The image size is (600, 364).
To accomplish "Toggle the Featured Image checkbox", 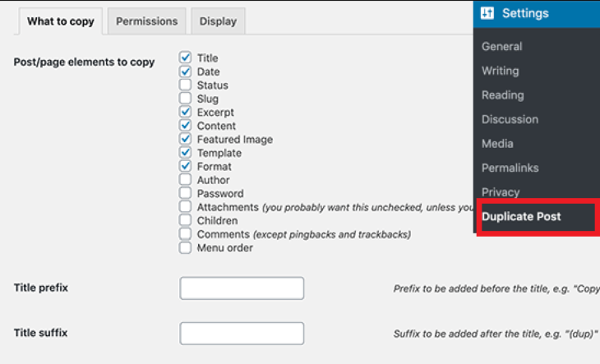I will (x=185, y=140).
